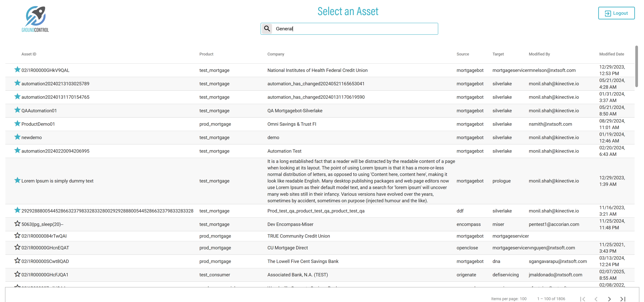Screen dimensions: 644x302
Task: Click the Logout button
Action: coord(616,13)
